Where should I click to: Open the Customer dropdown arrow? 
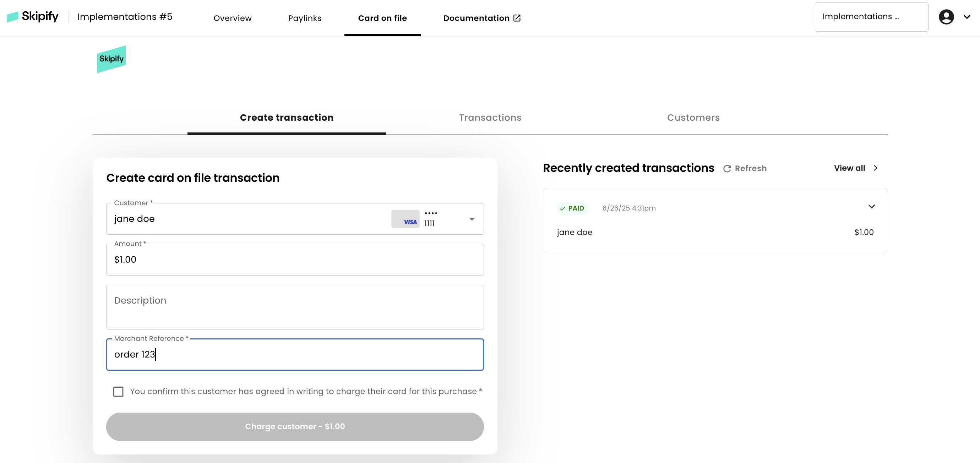(472, 219)
